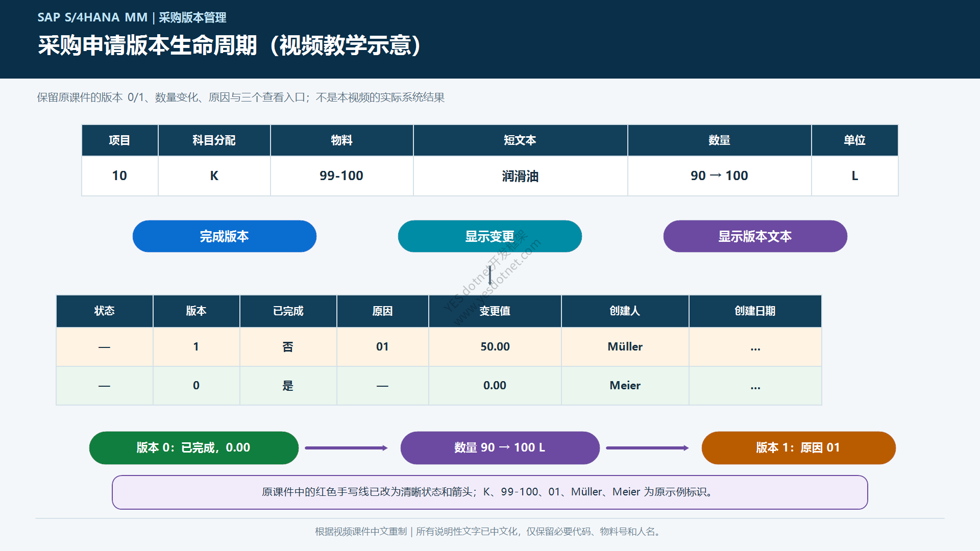
Task: Click the 原因 column header
Action: pos(383,311)
